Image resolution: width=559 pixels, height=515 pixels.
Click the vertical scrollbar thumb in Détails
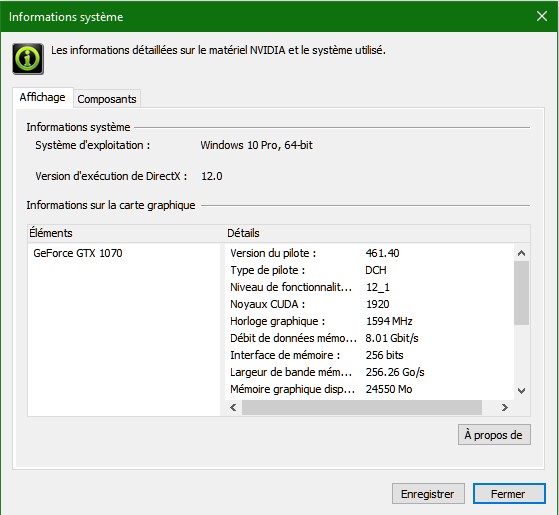[x=521, y=293]
